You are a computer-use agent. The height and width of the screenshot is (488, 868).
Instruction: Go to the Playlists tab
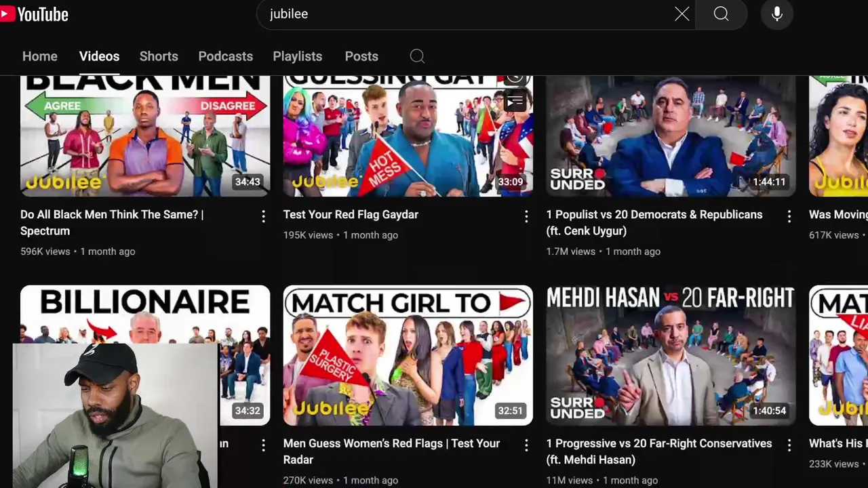[297, 56]
